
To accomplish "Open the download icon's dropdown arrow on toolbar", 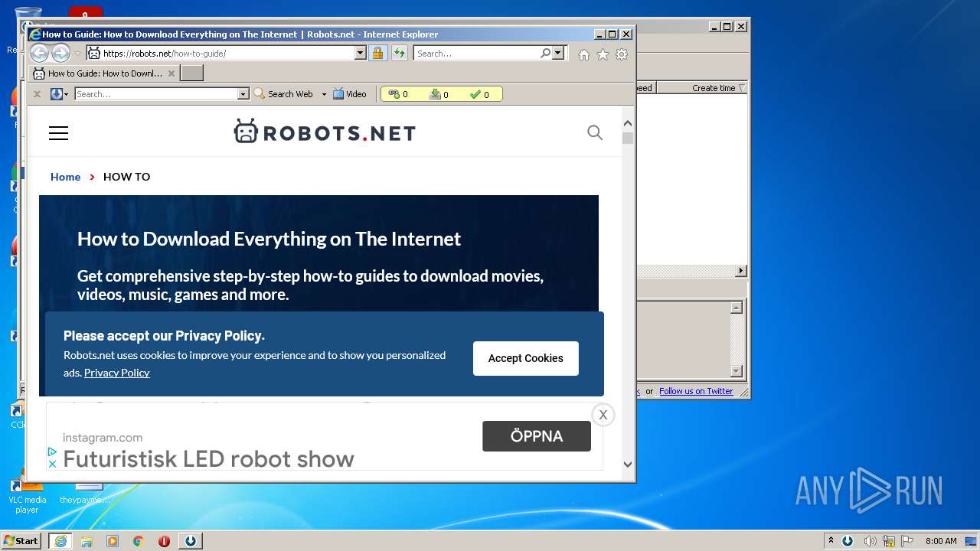I will click(67, 94).
